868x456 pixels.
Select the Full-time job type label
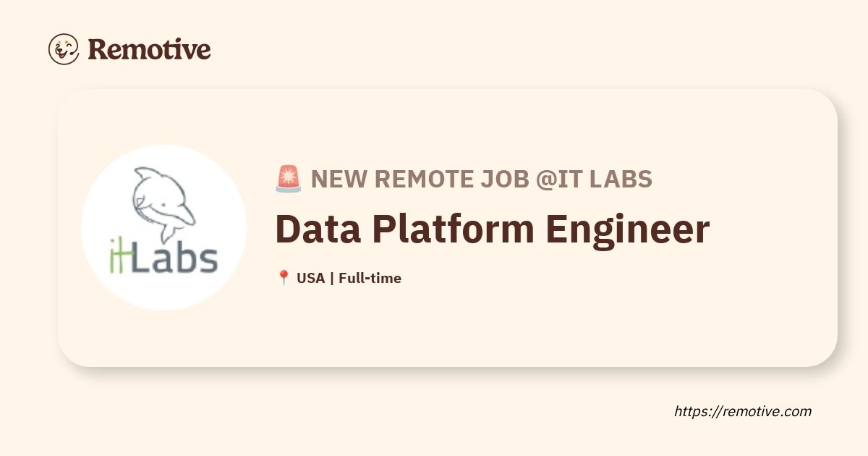click(370, 278)
